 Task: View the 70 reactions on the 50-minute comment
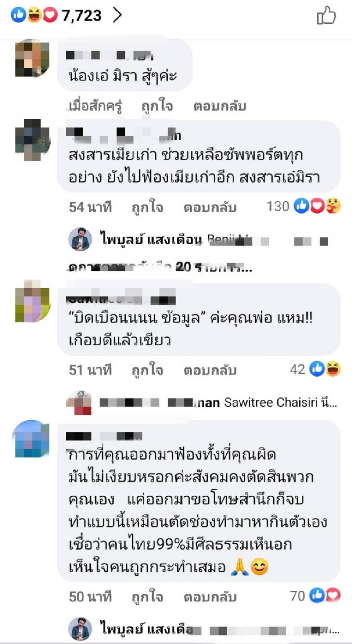point(315,596)
